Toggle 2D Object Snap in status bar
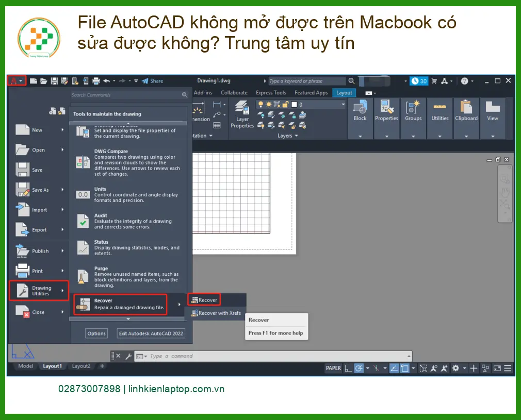Screen dimensions: 521x420 tap(404, 368)
